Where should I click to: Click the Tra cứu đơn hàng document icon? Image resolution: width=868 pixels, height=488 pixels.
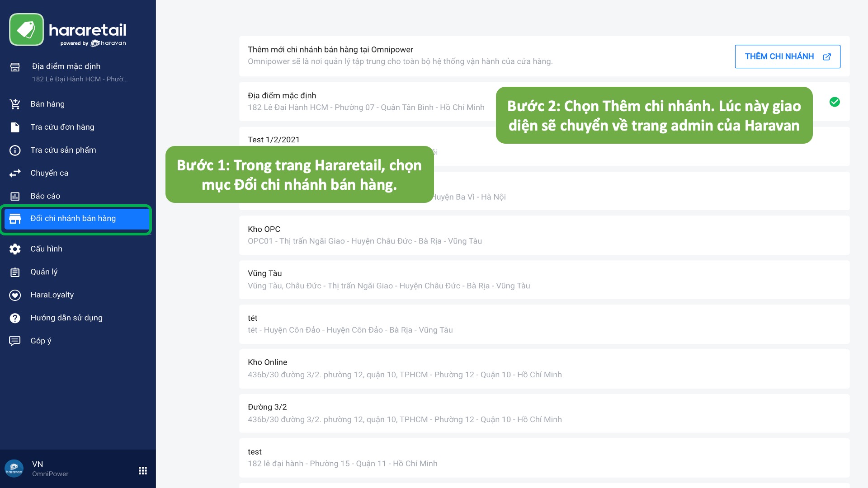[x=15, y=127]
